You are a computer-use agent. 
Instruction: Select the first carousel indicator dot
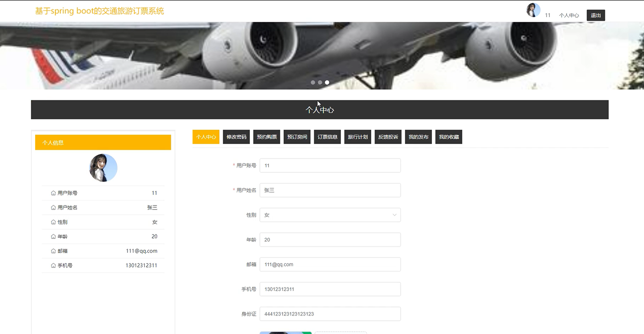click(313, 82)
